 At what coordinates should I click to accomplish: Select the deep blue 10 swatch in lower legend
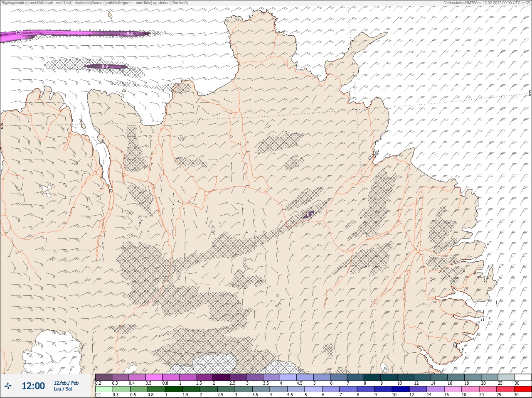click(x=401, y=389)
